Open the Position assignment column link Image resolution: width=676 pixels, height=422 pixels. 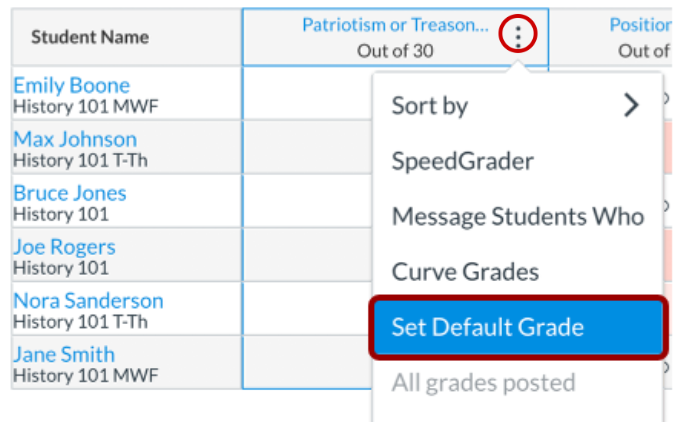[x=640, y=25]
